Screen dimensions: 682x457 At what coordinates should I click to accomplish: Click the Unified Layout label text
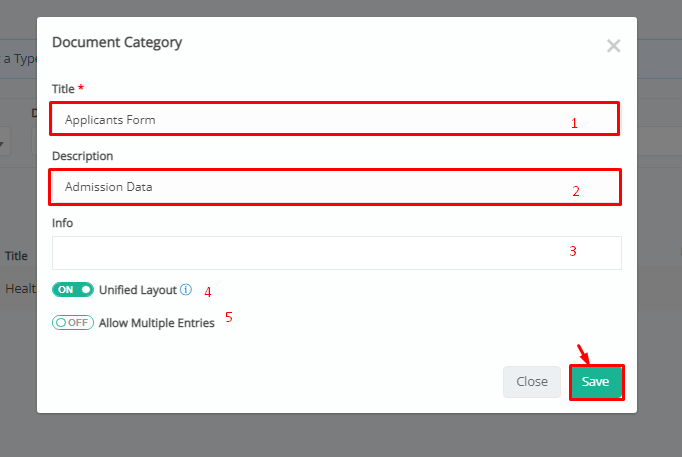138,290
